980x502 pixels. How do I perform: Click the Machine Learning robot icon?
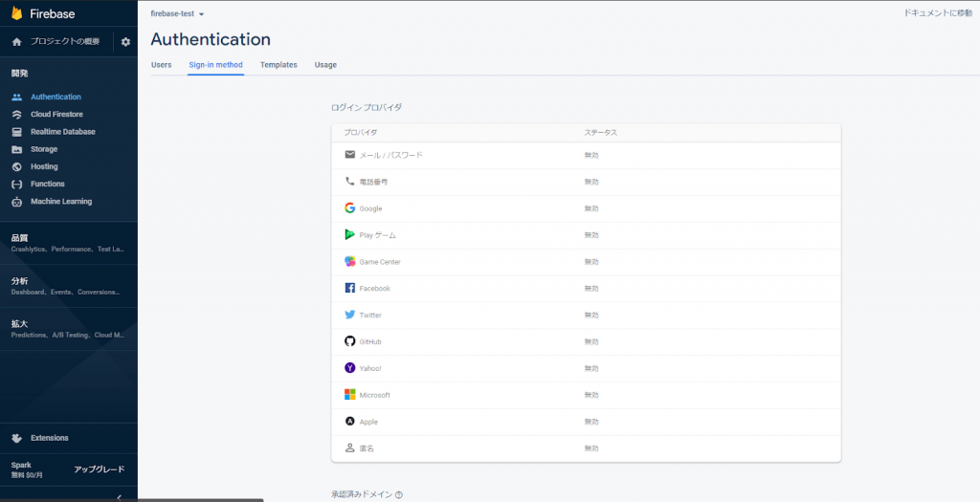point(17,202)
